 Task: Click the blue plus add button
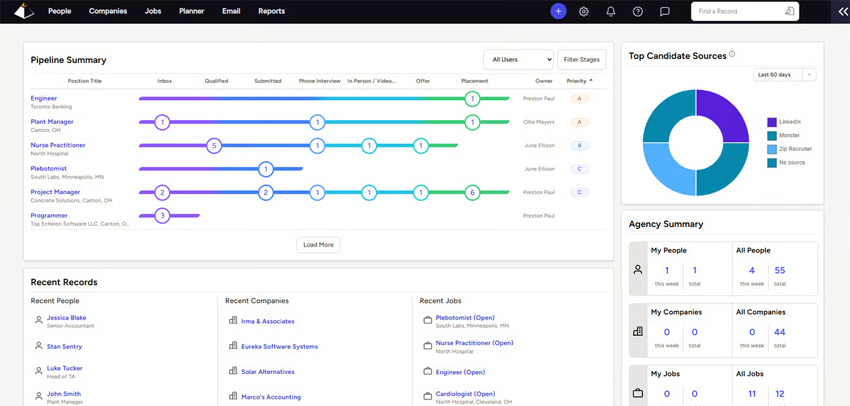pyautogui.click(x=558, y=11)
